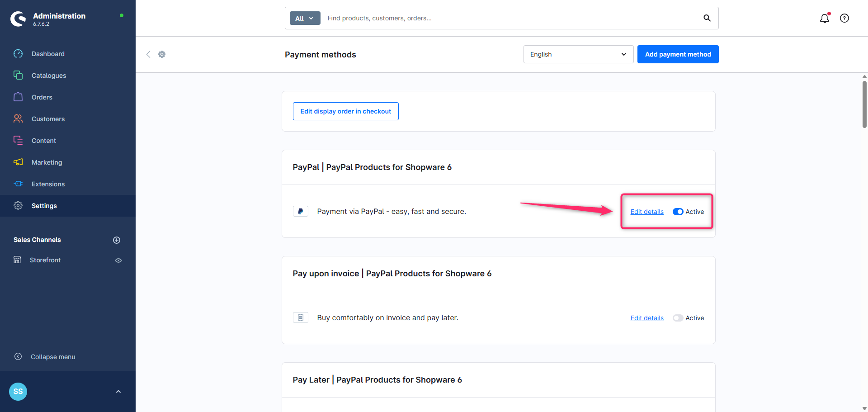
Task: Click Edit details for PayPal
Action: pyautogui.click(x=647, y=212)
